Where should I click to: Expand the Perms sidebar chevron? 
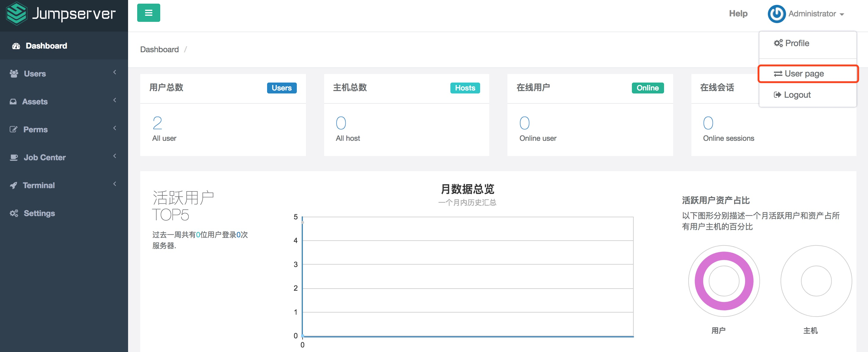[x=114, y=128]
